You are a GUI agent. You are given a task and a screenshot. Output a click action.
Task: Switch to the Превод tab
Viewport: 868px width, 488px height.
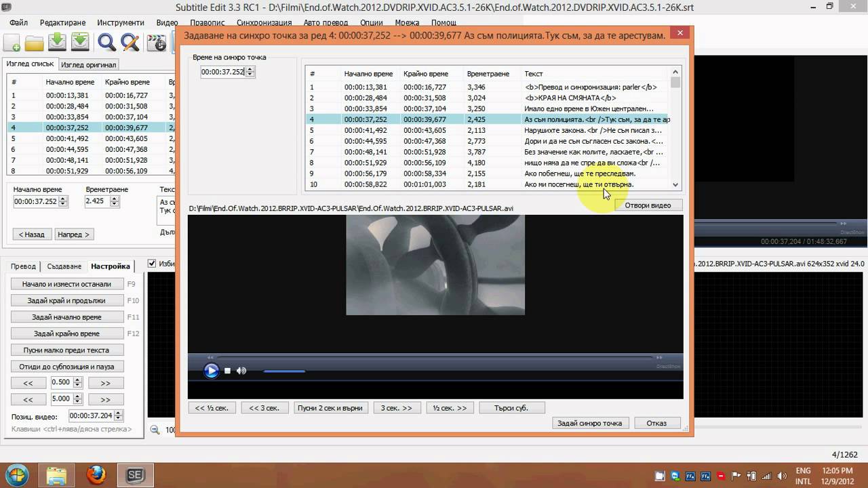24,266
